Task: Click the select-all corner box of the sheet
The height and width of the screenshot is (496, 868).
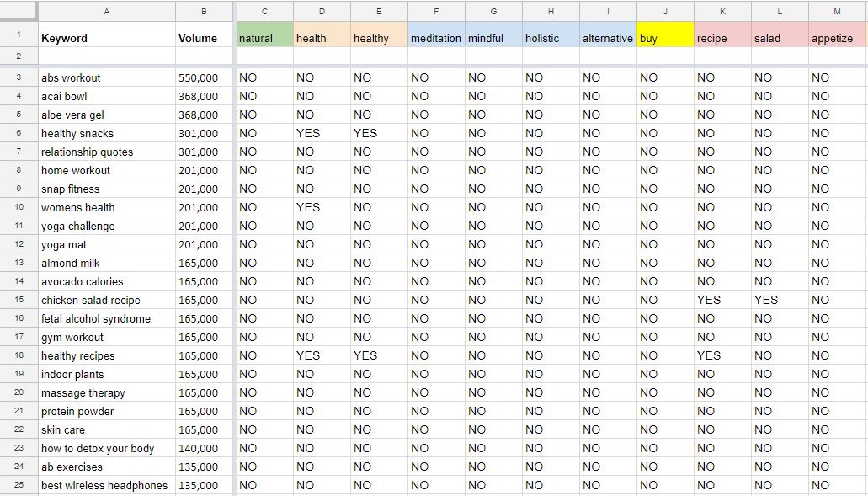Action: pyautogui.click(x=19, y=11)
